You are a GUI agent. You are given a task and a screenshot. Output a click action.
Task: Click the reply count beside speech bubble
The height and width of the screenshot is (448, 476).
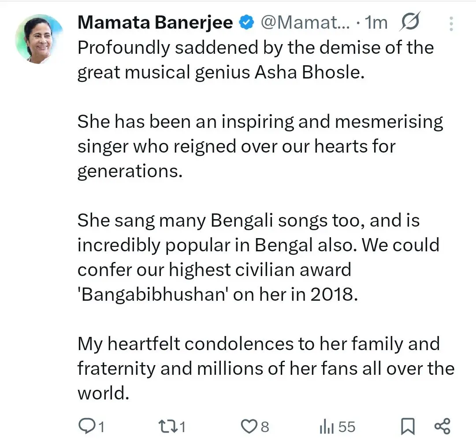[x=101, y=426]
